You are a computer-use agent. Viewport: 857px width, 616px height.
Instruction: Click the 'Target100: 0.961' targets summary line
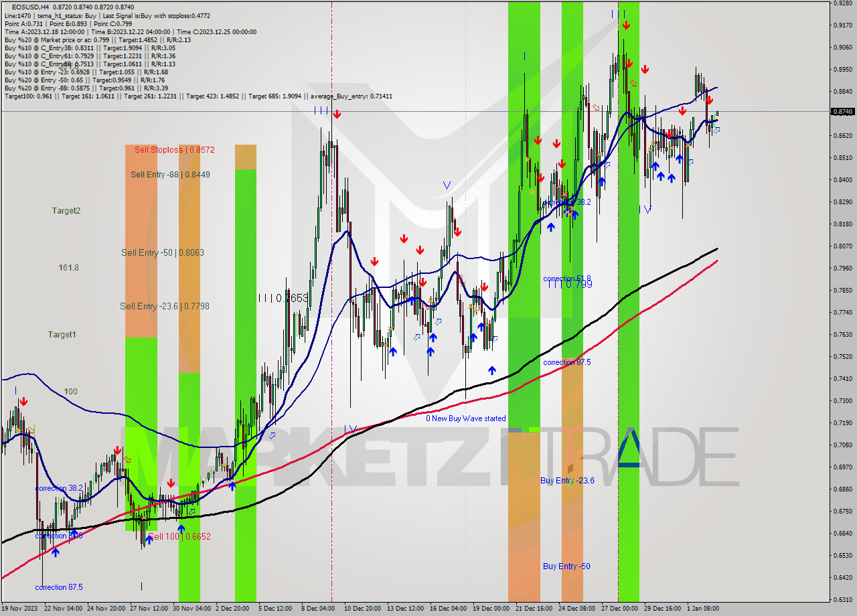[x=198, y=96]
